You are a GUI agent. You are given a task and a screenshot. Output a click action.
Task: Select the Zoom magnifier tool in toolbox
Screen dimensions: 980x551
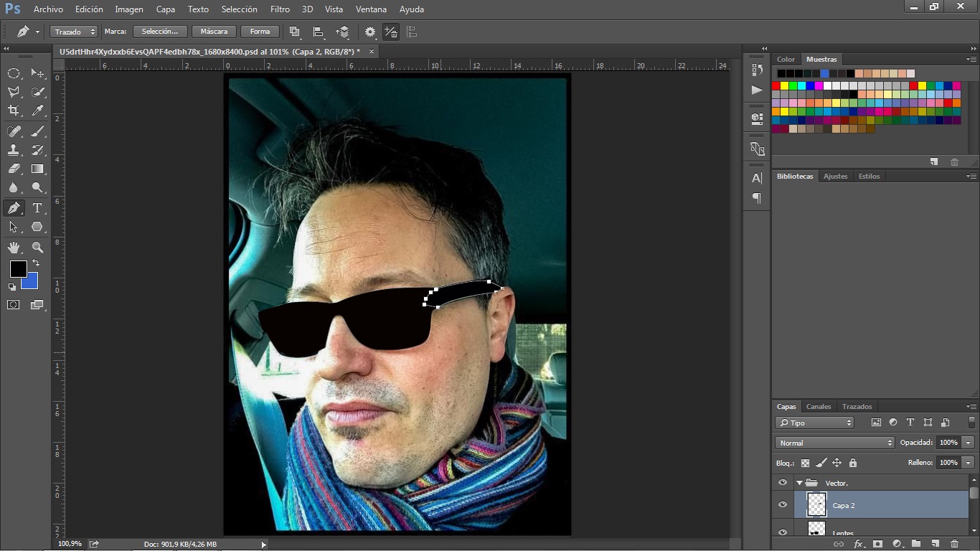pos(37,248)
